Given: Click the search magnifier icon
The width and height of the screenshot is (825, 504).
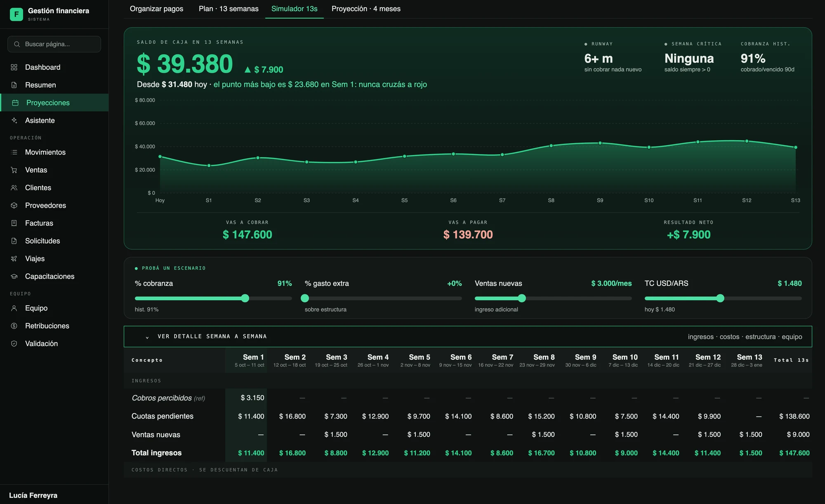Looking at the screenshot, I should click(17, 44).
